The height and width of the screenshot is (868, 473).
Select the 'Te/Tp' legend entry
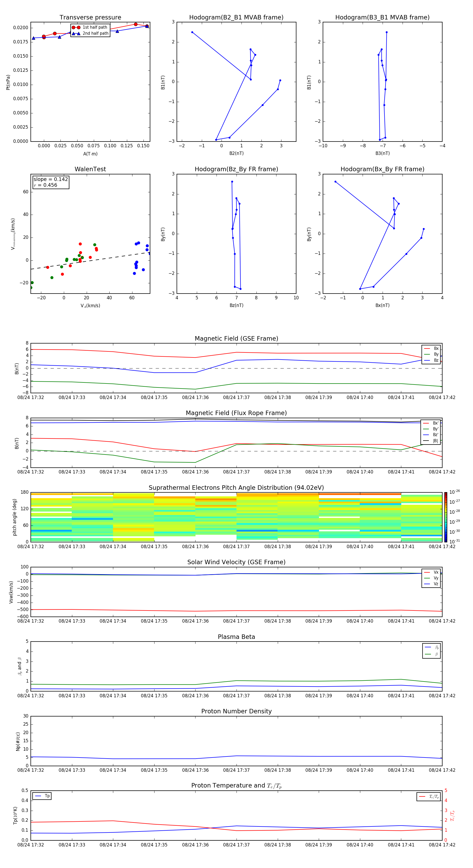(x=429, y=796)
